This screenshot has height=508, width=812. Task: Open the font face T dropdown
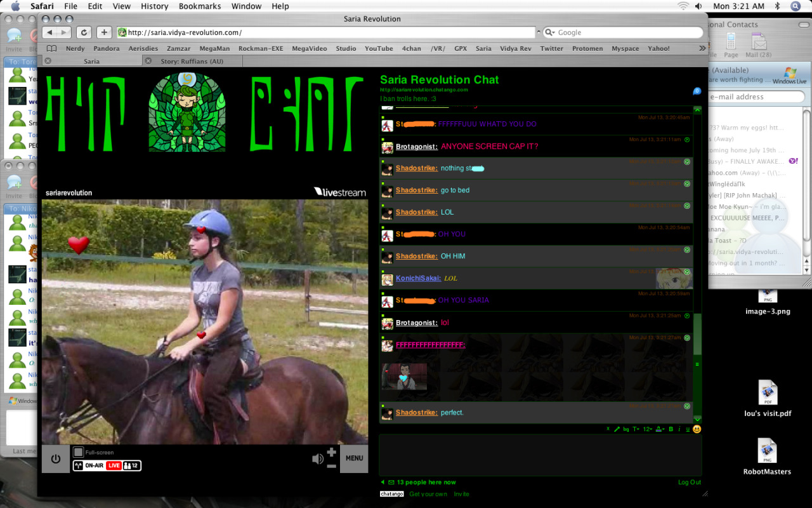point(636,429)
